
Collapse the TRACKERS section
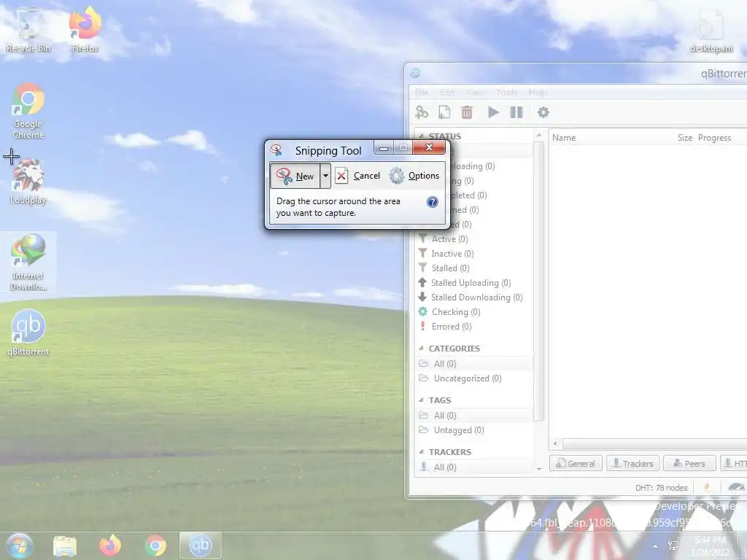click(421, 452)
